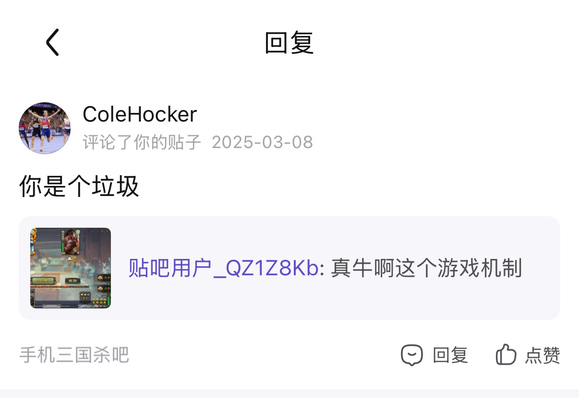Screen dimensions: 579x405
Task: Select the comment text 你是个垃圾
Action: 79,186
